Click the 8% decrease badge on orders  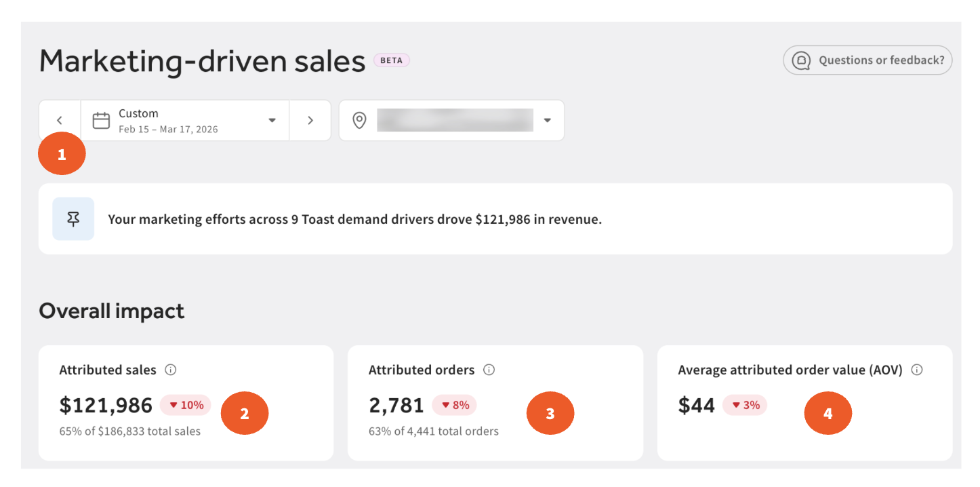pyautogui.click(x=455, y=405)
